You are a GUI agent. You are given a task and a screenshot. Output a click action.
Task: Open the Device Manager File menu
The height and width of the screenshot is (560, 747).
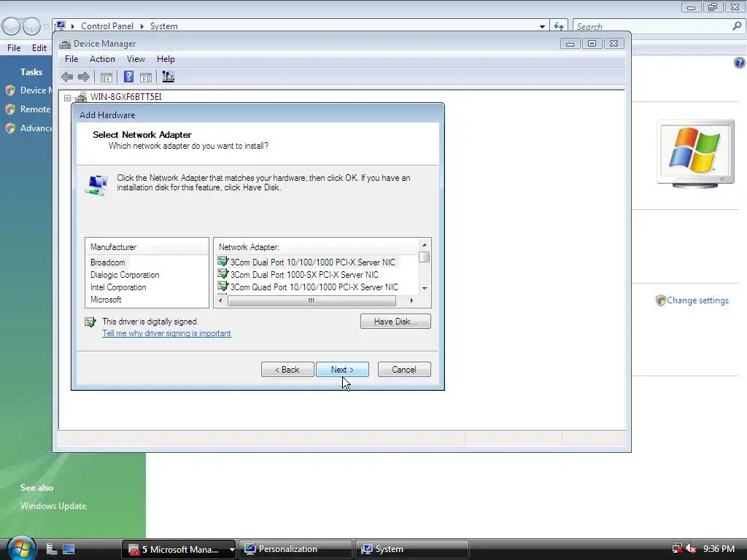click(71, 59)
